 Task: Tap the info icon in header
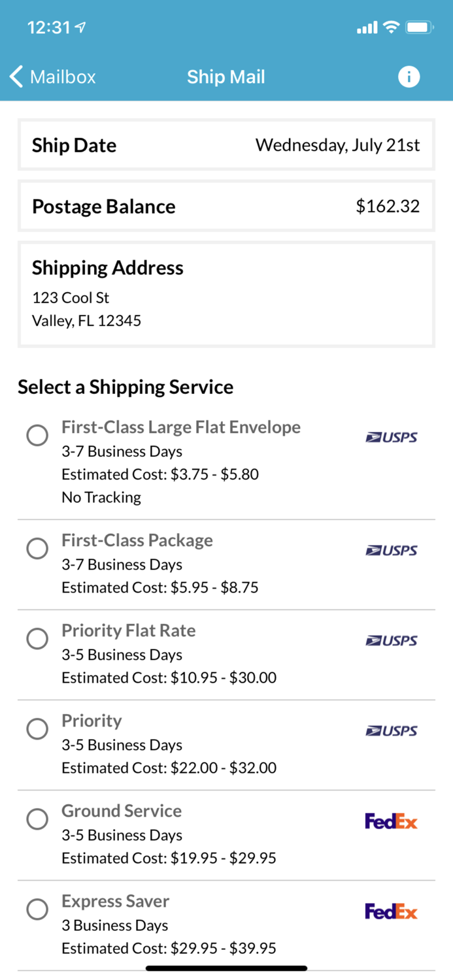click(x=409, y=76)
